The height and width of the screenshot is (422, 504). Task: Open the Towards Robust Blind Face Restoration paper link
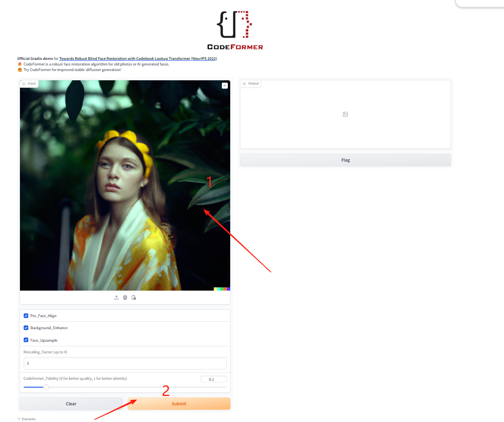[x=138, y=58]
